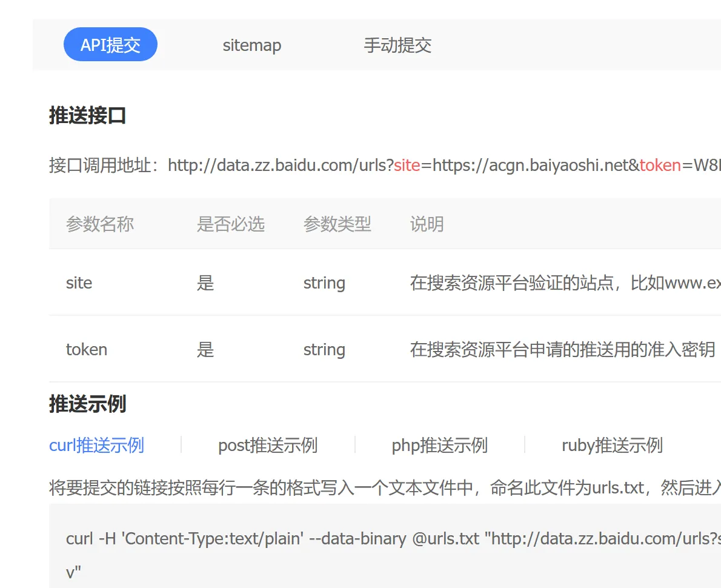Click the red token parameter in URL
The image size is (721, 588).
pos(660,165)
